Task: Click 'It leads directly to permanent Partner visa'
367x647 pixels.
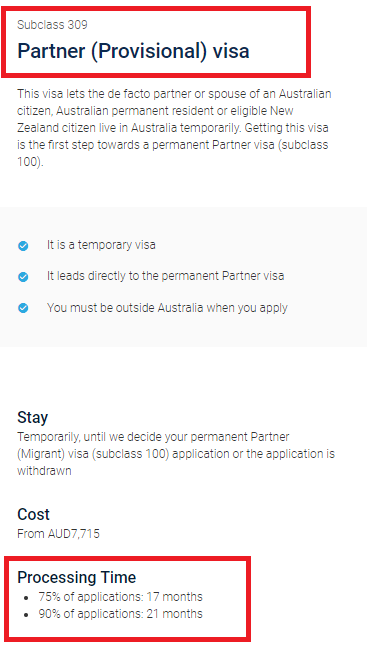Action: 165,276
